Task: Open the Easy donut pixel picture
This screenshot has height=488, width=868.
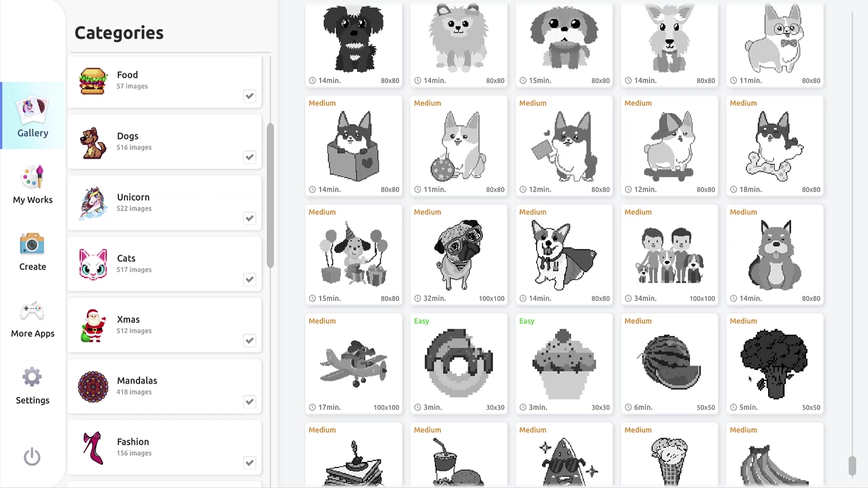Action: (458, 363)
